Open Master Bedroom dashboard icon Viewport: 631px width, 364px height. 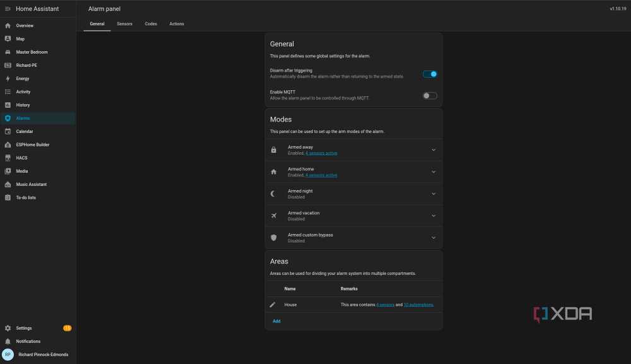[x=8, y=52]
